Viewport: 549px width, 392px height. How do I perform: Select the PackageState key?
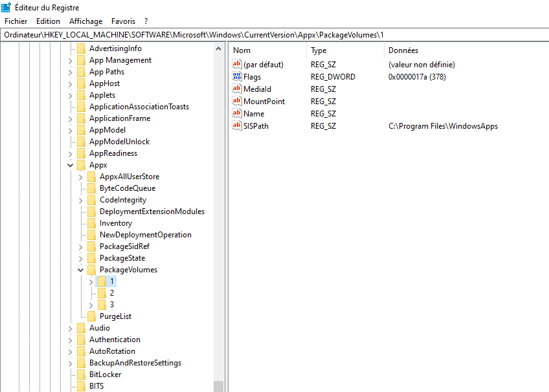(x=122, y=258)
